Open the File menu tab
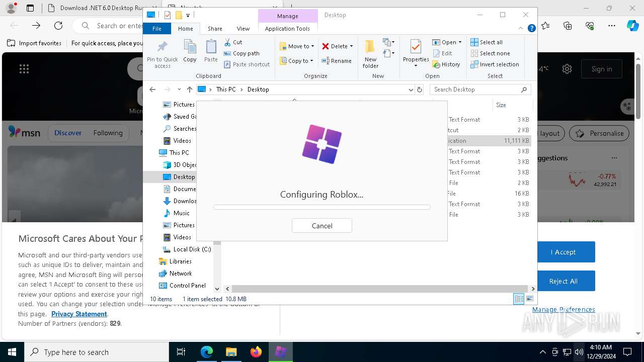This screenshot has height=362, width=644. (x=157, y=29)
